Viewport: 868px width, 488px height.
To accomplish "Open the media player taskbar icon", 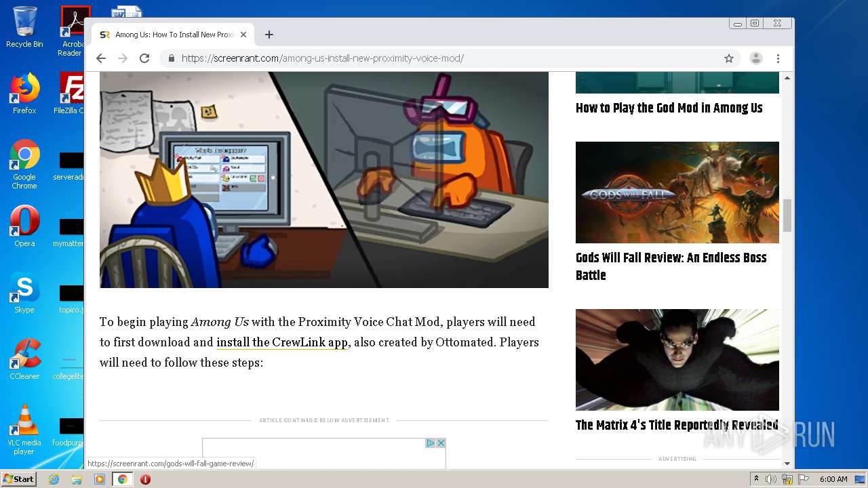I will coord(100,479).
